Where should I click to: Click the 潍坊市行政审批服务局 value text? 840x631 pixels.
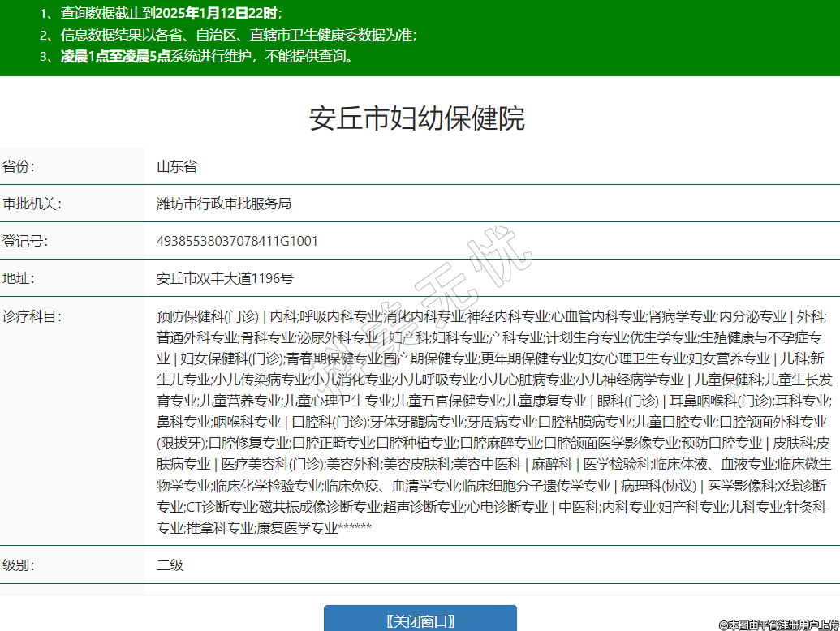(x=223, y=204)
